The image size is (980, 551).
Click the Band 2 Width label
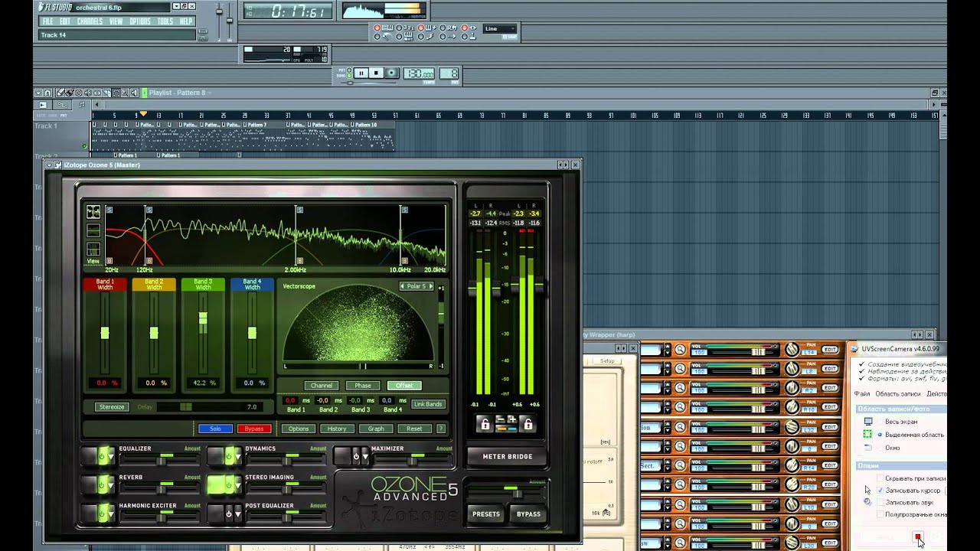click(154, 284)
